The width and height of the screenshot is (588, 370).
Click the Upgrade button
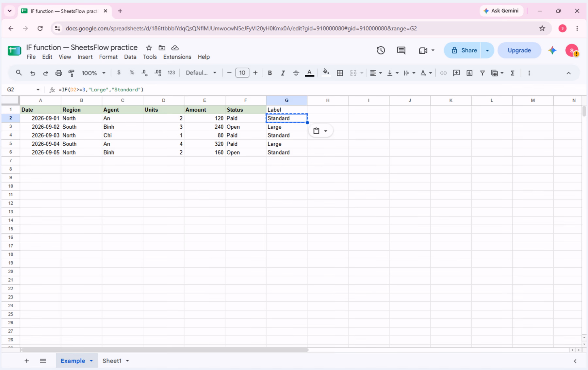[519, 50]
